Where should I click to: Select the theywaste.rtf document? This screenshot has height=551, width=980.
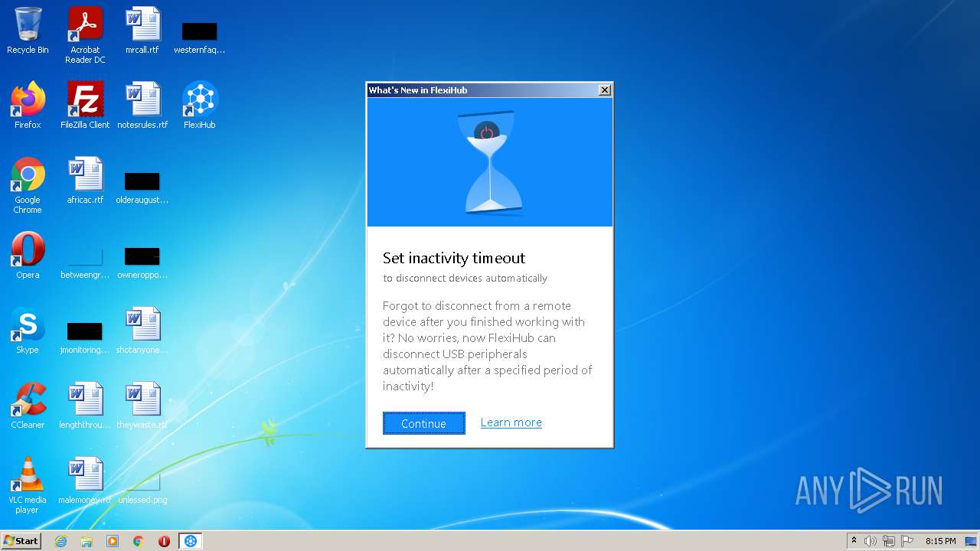tap(142, 406)
